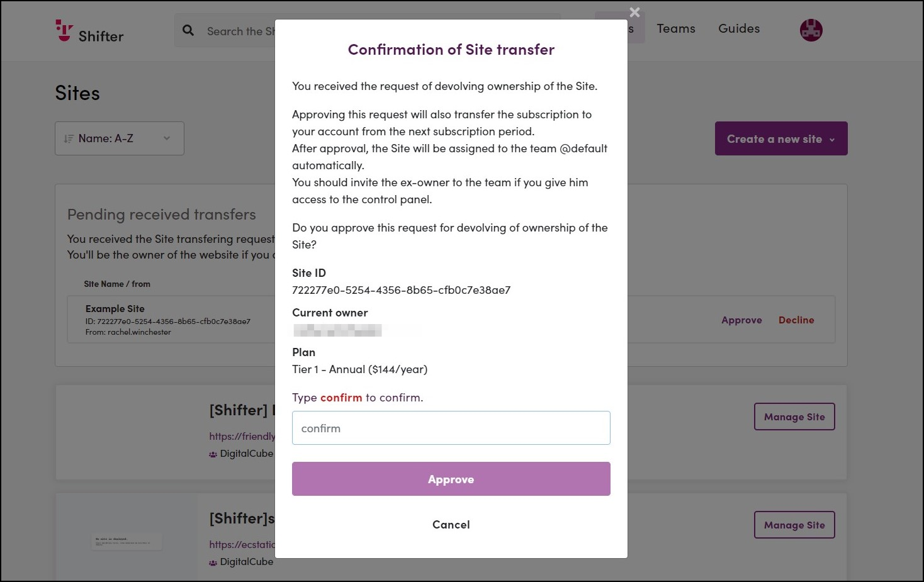Open the https://ecstatic site link
Screen dimensions: 924x582
pos(242,545)
